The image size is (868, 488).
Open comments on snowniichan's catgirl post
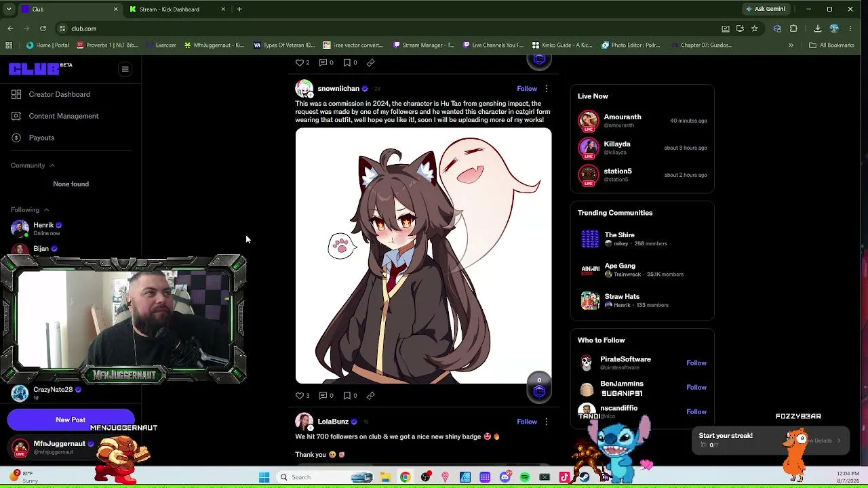(x=323, y=395)
